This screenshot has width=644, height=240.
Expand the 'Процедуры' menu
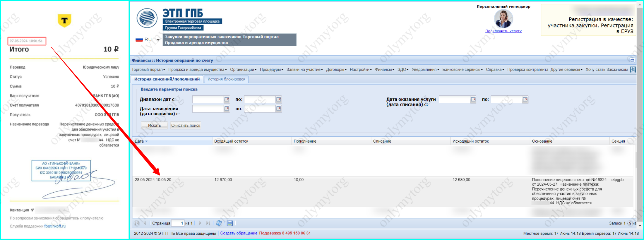[272, 70]
